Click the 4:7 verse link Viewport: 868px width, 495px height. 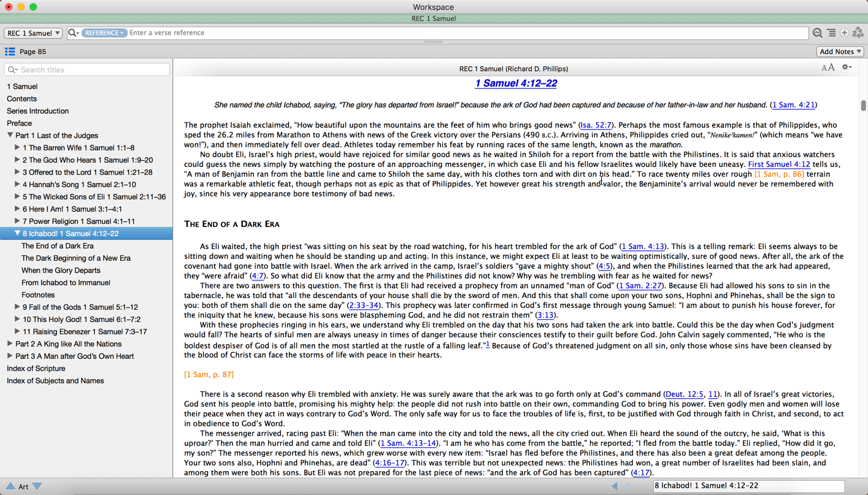(x=258, y=276)
